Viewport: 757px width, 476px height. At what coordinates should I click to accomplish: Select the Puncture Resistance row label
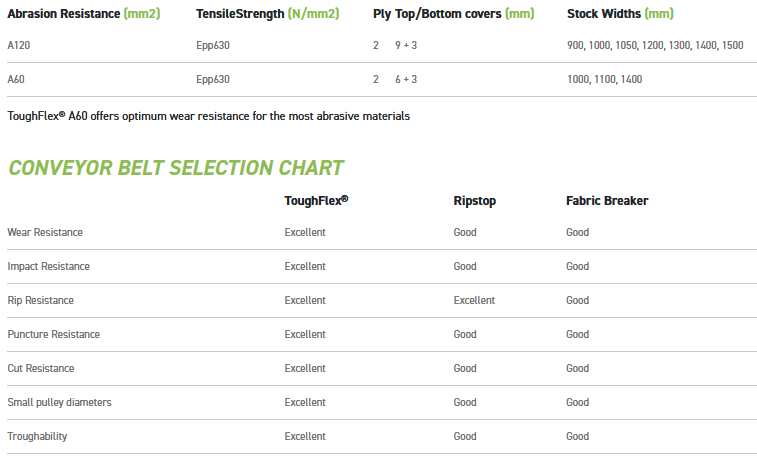pyautogui.click(x=53, y=334)
